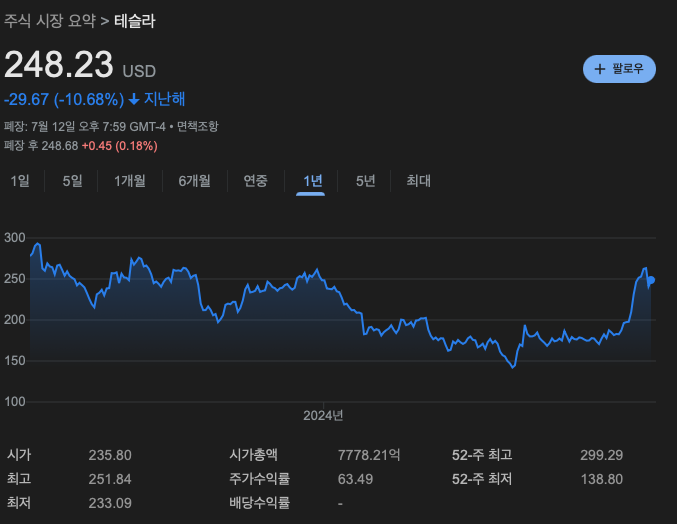Show the 5년 chart range
This screenshot has width=677, height=524.
coord(365,181)
